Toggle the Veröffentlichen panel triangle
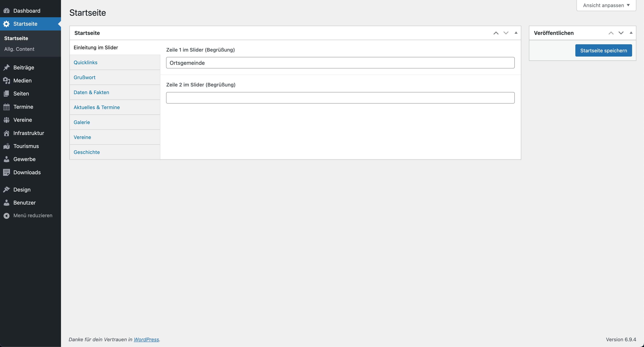 click(x=631, y=33)
